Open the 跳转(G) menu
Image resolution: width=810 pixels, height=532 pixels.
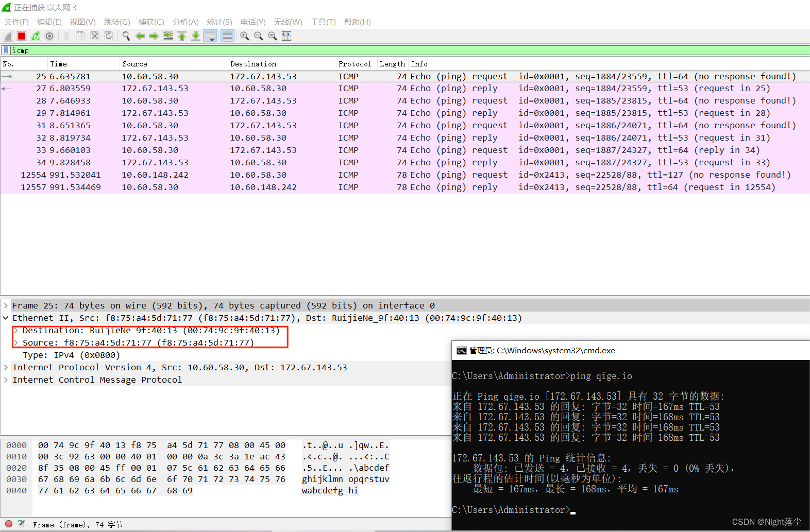coord(117,22)
